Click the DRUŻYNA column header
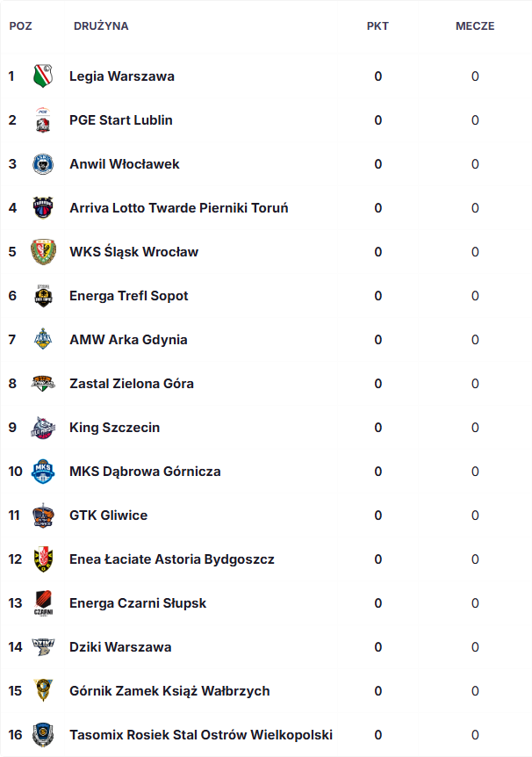This screenshot has height=757, width=532. pyautogui.click(x=101, y=26)
